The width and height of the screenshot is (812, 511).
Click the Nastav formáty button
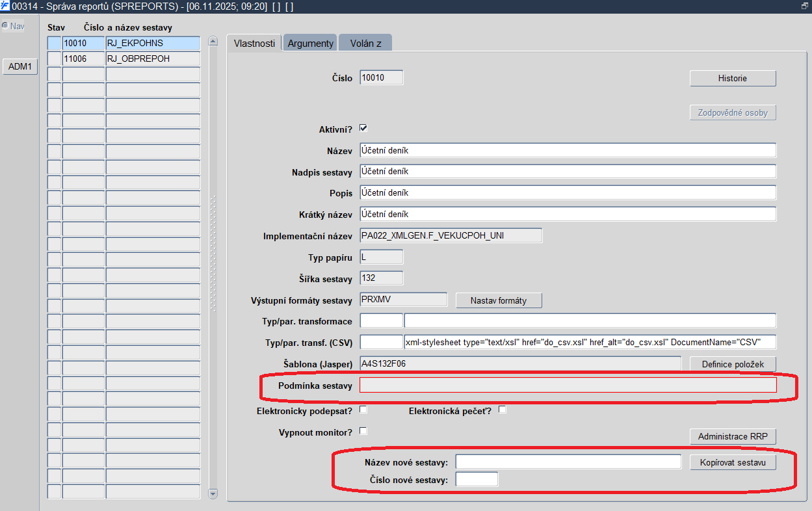499,300
